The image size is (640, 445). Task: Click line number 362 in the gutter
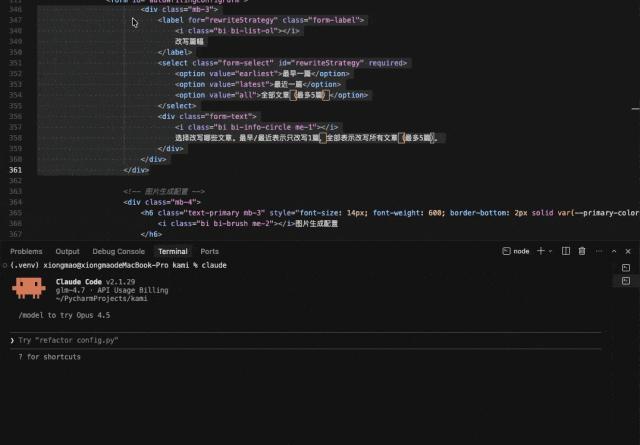pyautogui.click(x=16, y=181)
